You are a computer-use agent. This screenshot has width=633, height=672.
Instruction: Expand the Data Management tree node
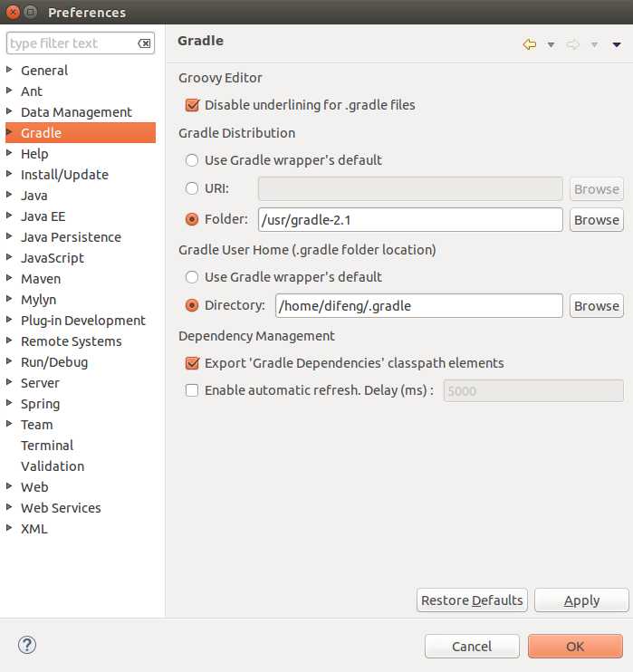(9, 111)
